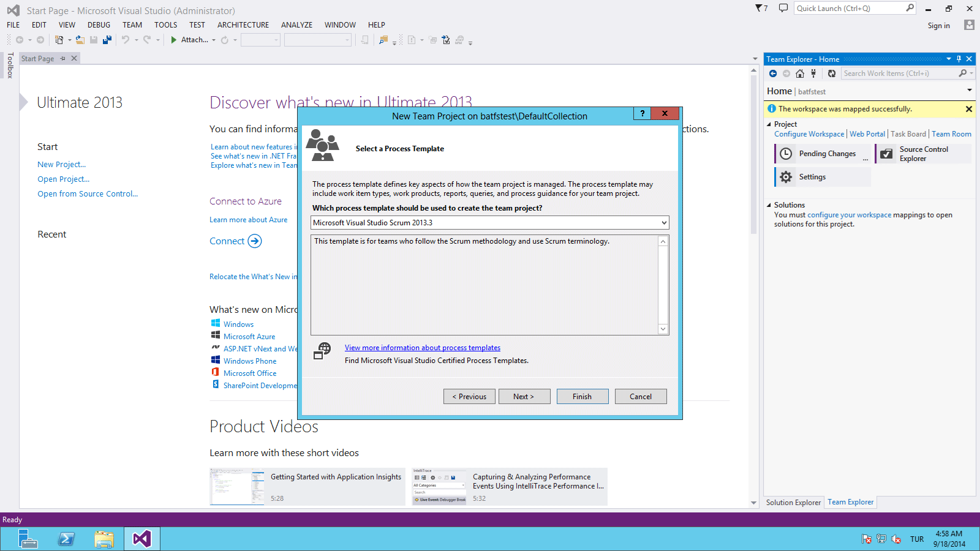Click the Undo icon on the toolbar
The height and width of the screenshot is (551, 980).
[x=126, y=39]
